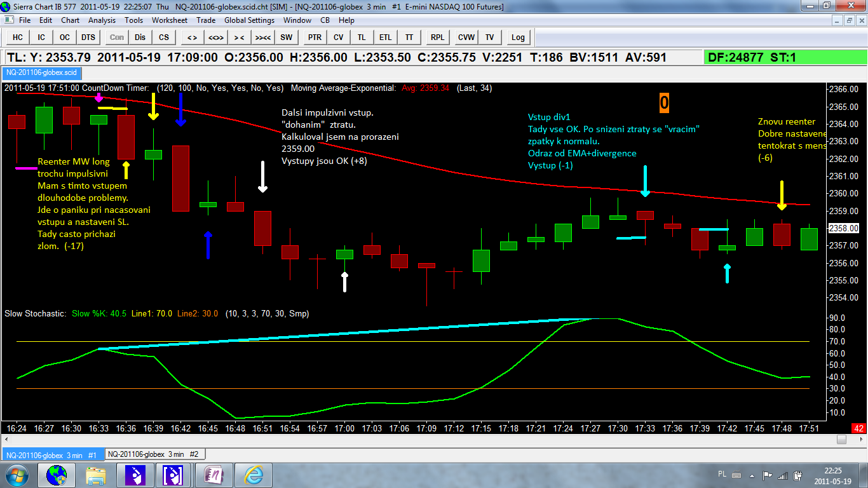868x488 pixels.
Task: Open the Windows Start menu
Action: point(16,475)
